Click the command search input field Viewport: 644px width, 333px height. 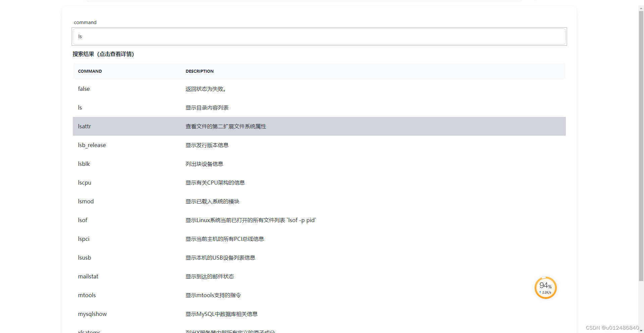click(x=319, y=37)
